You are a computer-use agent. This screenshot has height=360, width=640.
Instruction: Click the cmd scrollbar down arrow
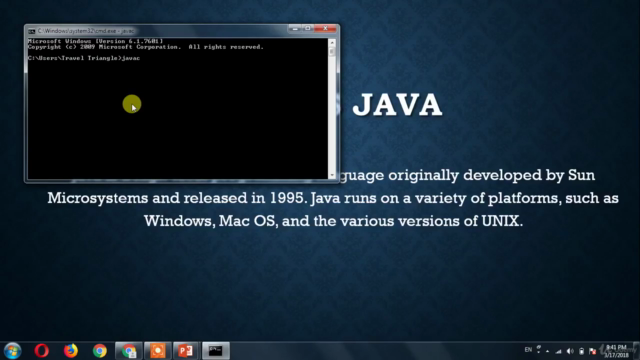pyautogui.click(x=332, y=175)
